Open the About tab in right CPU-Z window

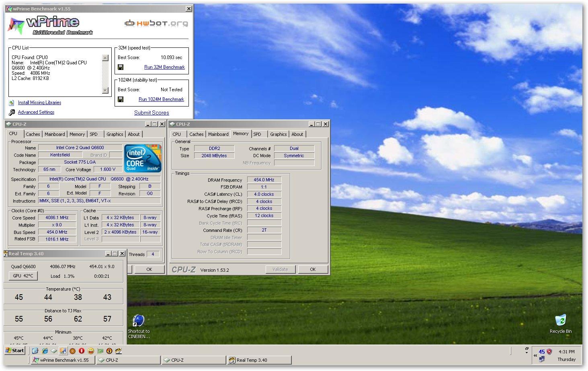point(297,134)
